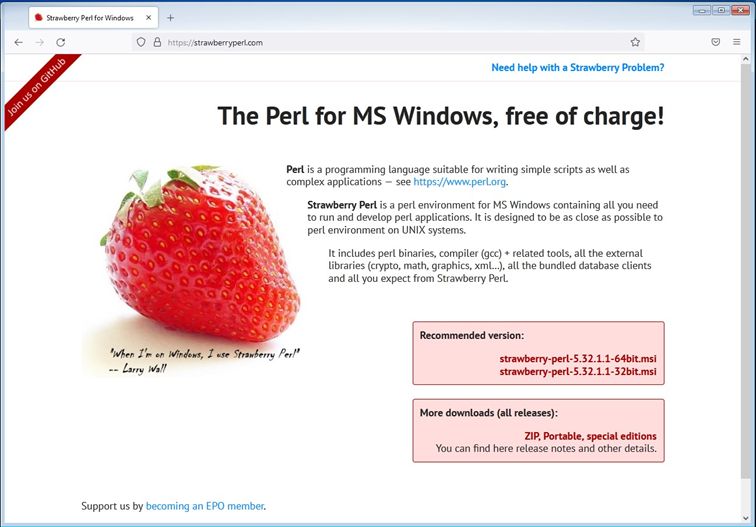
Task: Follow the becoming an EPO member link
Action: tap(205, 506)
